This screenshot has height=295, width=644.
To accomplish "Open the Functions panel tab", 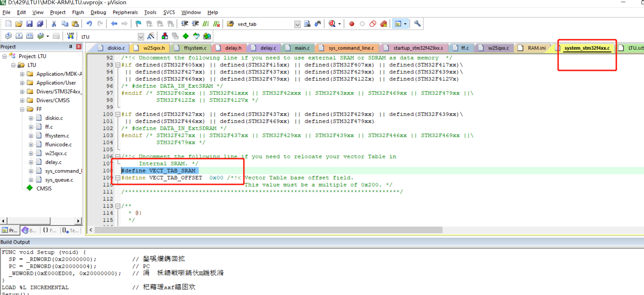I will click(50, 230).
